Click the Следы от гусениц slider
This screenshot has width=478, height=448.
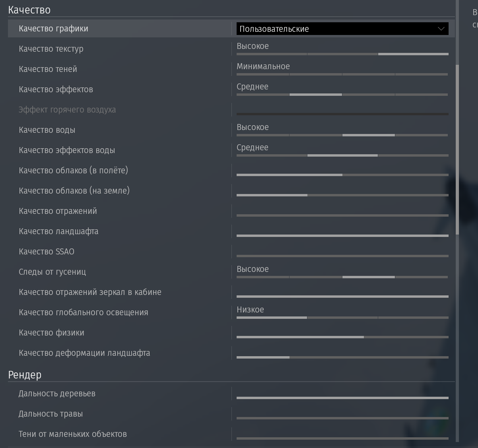coord(342,277)
